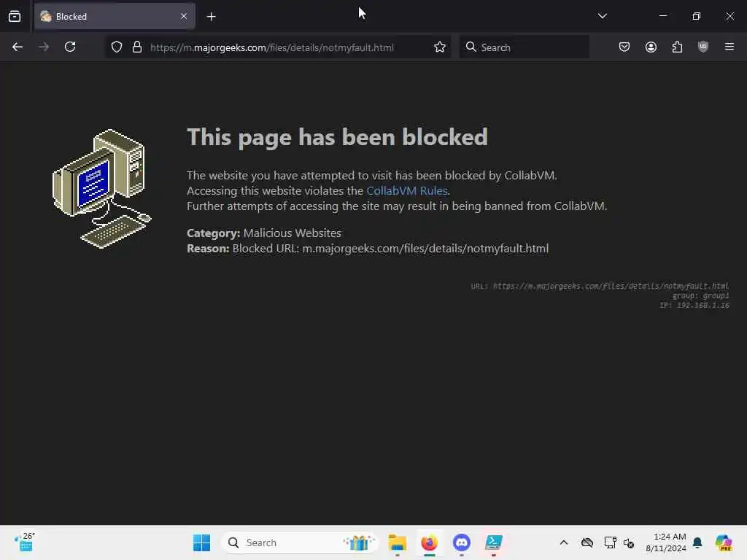The image size is (747, 560).
Task: Open Firefox account icon
Action: pos(651,47)
